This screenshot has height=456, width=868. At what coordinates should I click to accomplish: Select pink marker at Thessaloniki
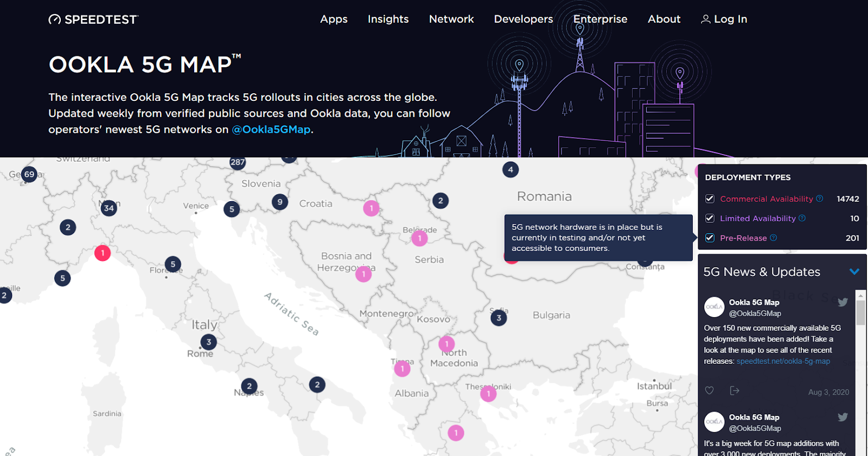point(488,394)
